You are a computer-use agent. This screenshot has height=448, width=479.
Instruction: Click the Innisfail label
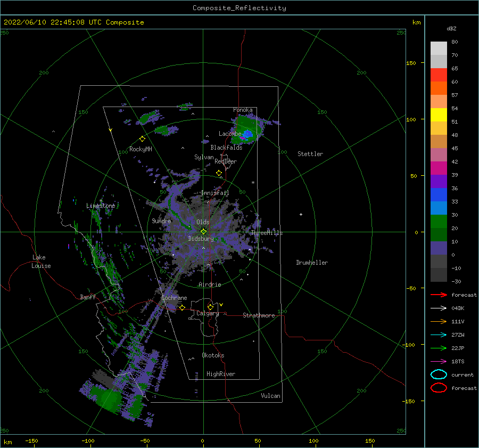(215, 193)
